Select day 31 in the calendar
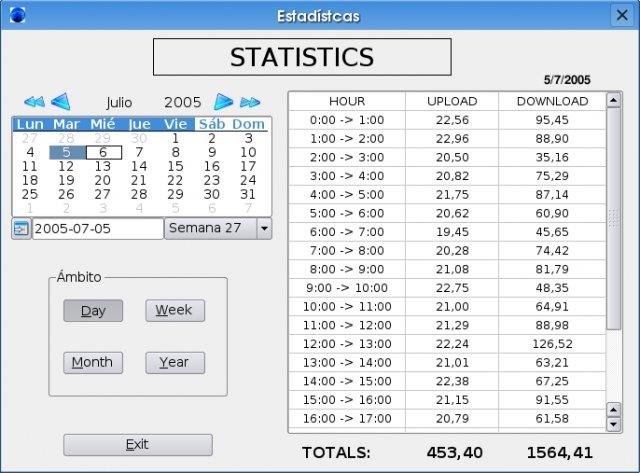640x473 pixels. [248, 194]
